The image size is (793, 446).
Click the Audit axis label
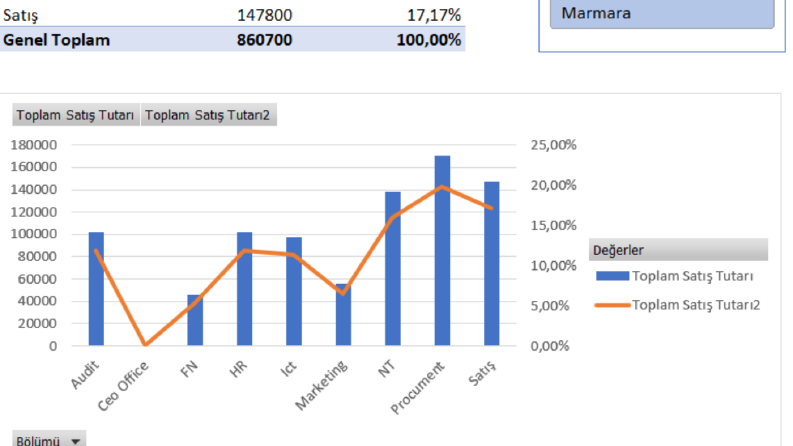[85, 374]
